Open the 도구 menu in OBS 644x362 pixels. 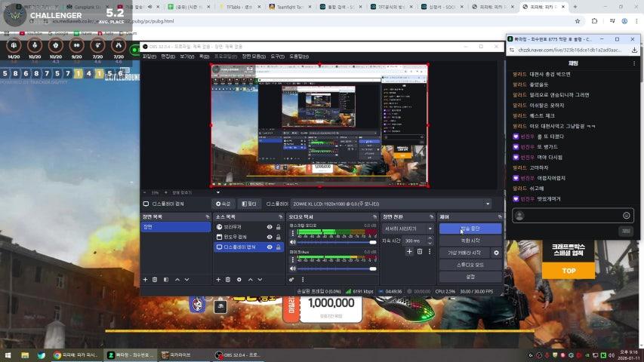pyautogui.click(x=277, y=56)
